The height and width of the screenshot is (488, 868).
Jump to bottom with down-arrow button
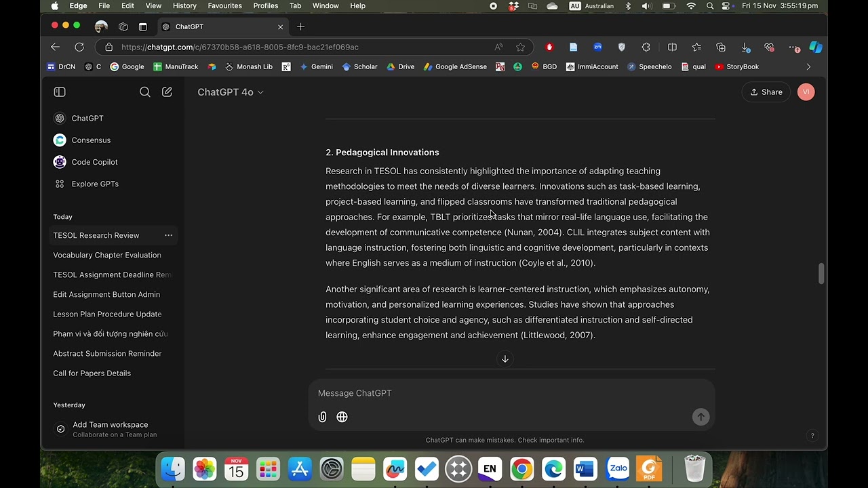click(x=505, y=359)
